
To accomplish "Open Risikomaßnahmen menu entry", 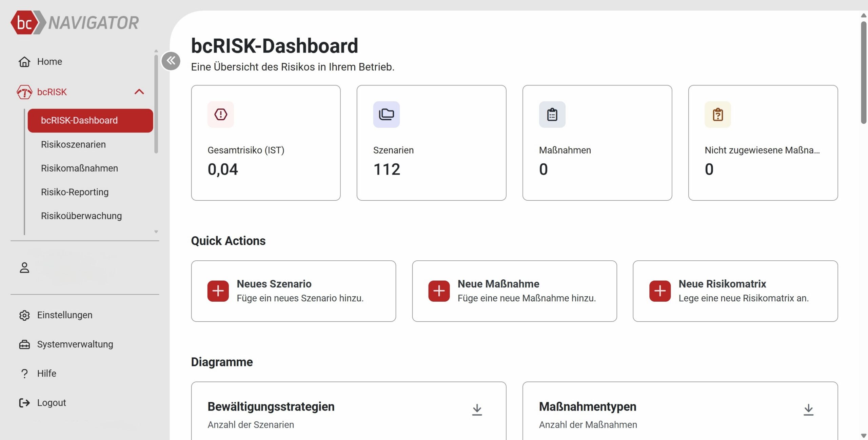I will click(79, 168).
